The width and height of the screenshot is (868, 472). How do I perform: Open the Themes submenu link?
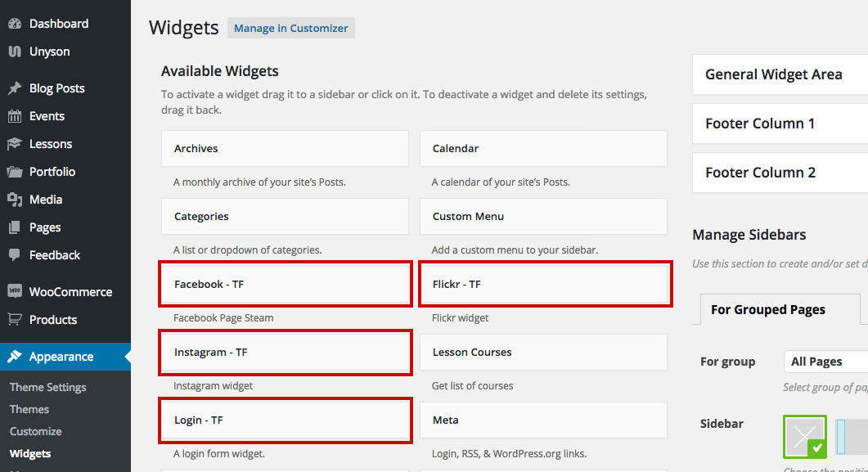29,410
